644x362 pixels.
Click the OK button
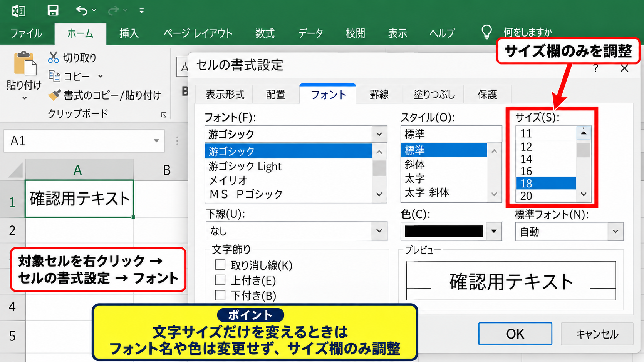[x=515, y=334]
